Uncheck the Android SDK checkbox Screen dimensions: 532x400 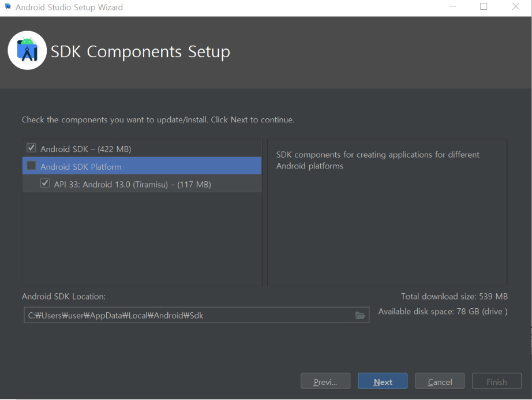click(31, 148)
